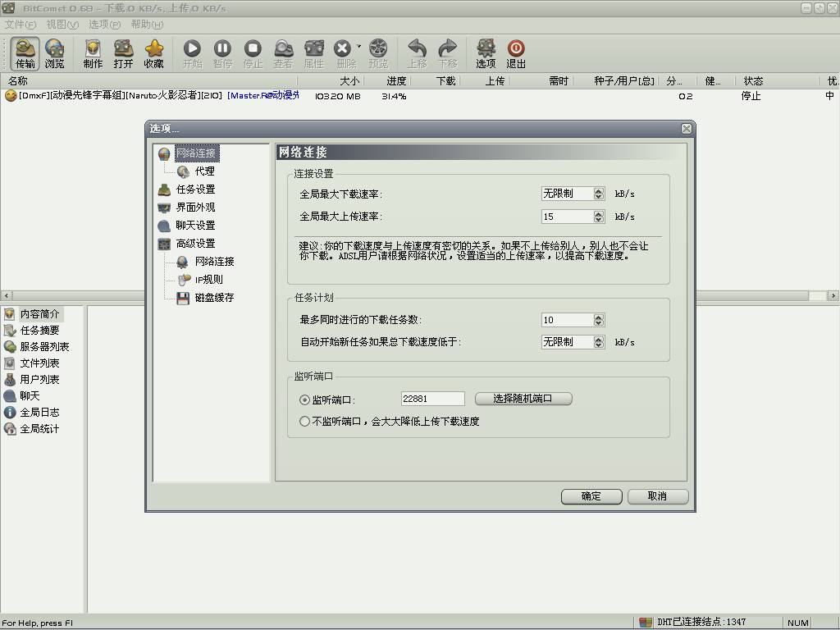Screen dimensions: 840x630
Task: Click the DHT已连接结点 status bar entry
Action: pos(701,622)
